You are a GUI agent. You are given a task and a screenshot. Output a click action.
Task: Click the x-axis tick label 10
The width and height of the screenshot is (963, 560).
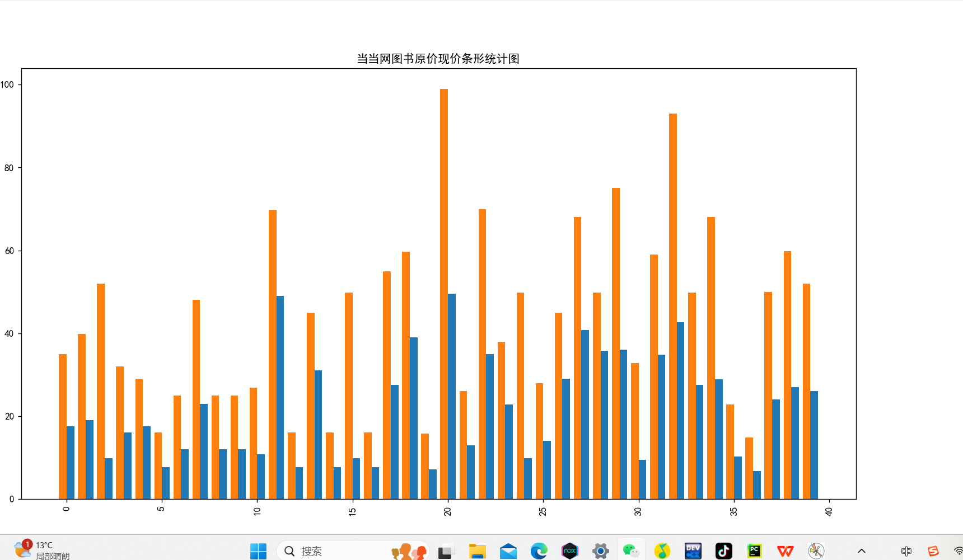click(x=257, y=511)
